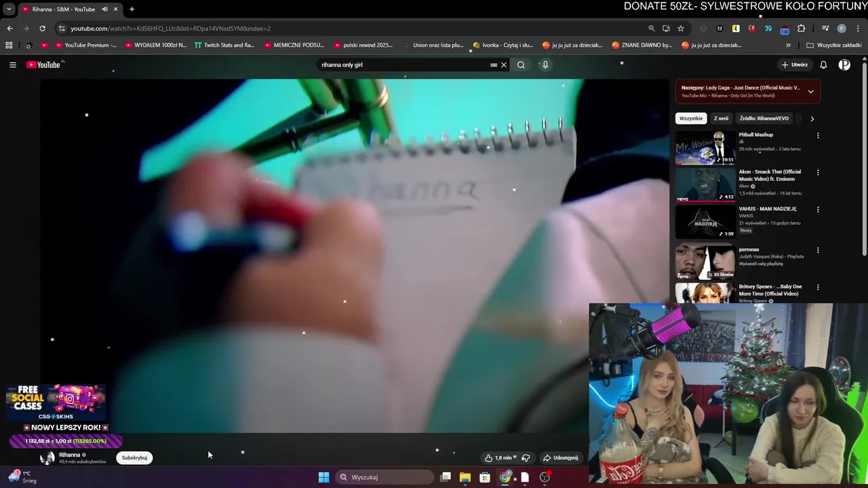The width and height of the screenshot is (868, 488).
Task: Open the 7TV extension icon
Action: [x=768, y=28]
